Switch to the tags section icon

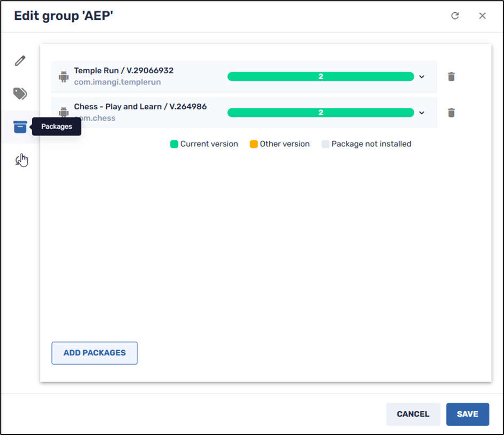coord(20,94)
